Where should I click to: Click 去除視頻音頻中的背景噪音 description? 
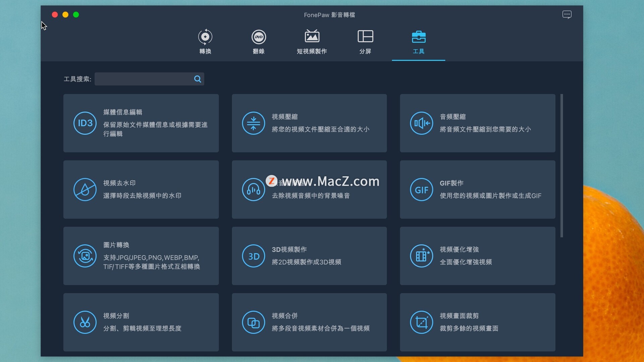coord(311,195)
